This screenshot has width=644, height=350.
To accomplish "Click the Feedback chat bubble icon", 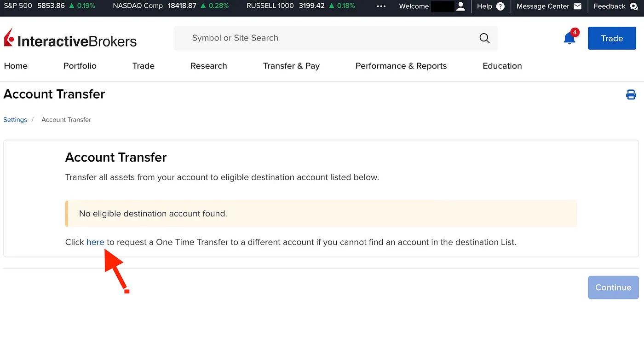I will point(633,6).
